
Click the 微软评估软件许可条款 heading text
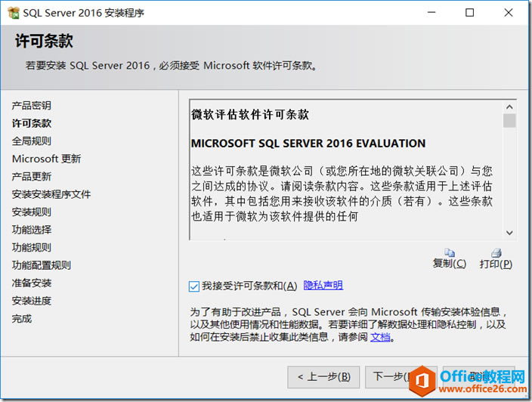pyautogui.click(x=250, y=115)
